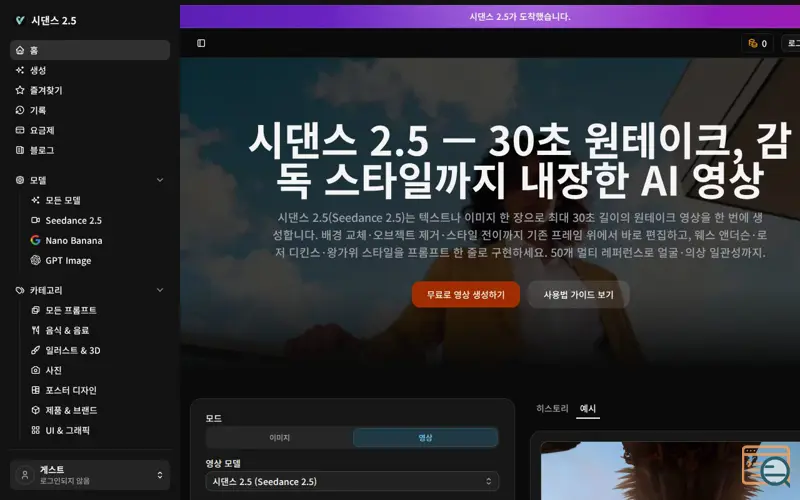Switch mode to 이미지

point(280,438)
